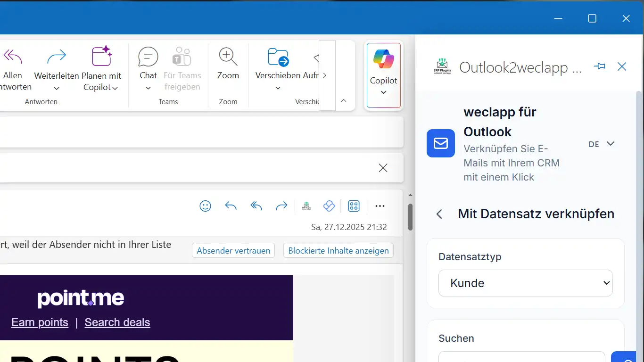Click the smiley reaction icon above the message

click(x=205, y=206)
